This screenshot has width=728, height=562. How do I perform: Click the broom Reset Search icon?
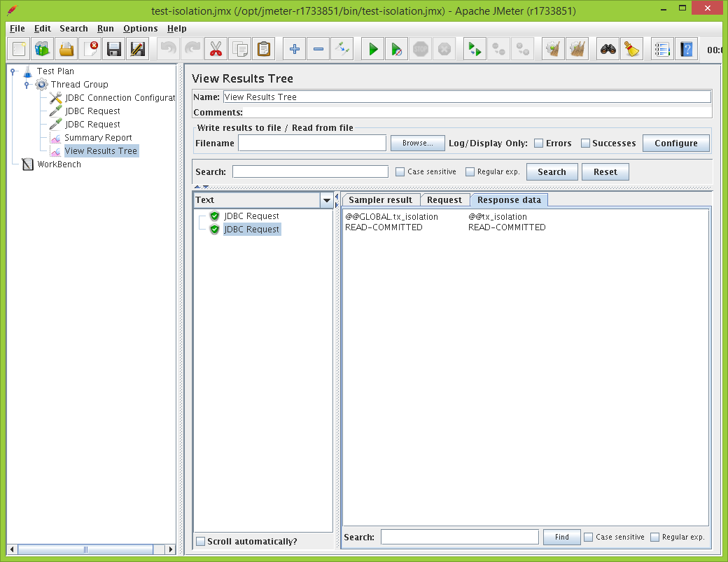(631, 49)
